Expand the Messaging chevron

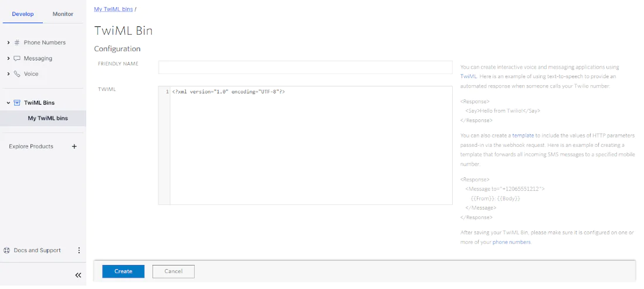click(x=8, y=58)
